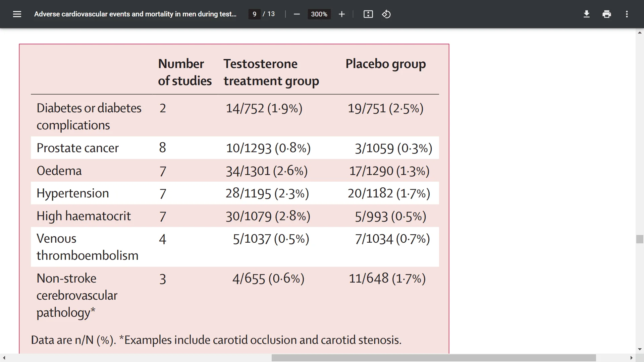The height and width of the screenshot is (362, 644).
Task: Click the 'Number of studies' header
Action: 185,72
